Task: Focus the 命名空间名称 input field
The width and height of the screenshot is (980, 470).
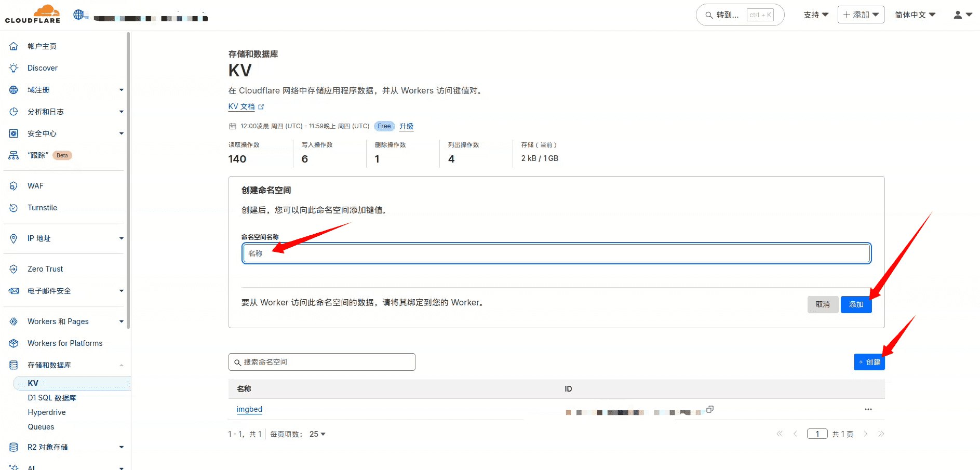Action: point(556,253)
